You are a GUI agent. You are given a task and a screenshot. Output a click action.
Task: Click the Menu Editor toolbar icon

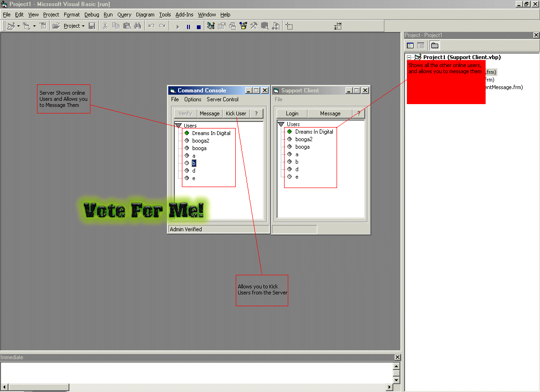(43, 26)
